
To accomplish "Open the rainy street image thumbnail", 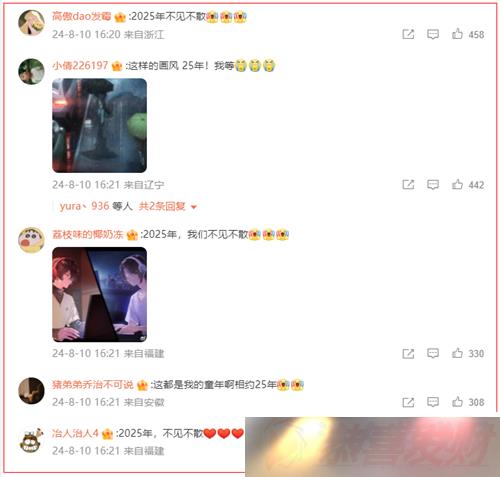I will (99, 125).
